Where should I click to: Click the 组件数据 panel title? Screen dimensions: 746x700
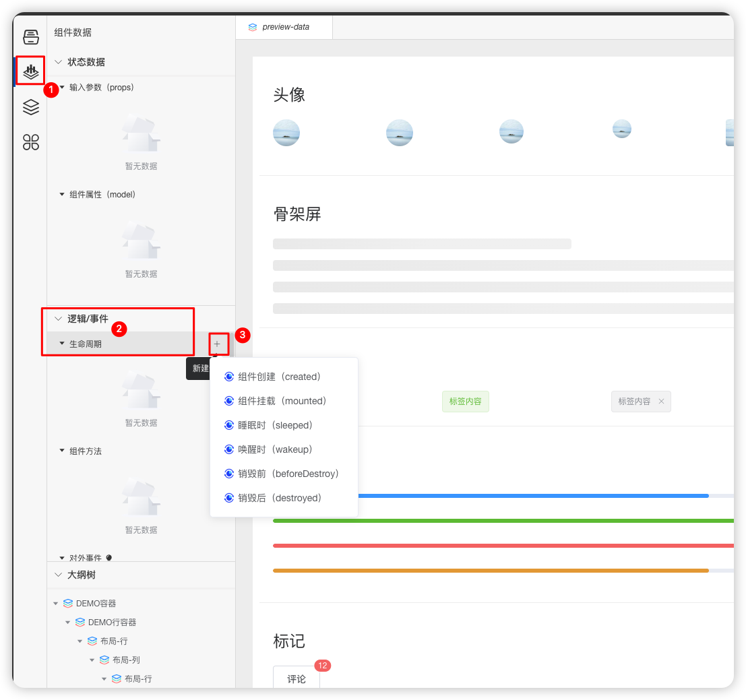(73, 32)
